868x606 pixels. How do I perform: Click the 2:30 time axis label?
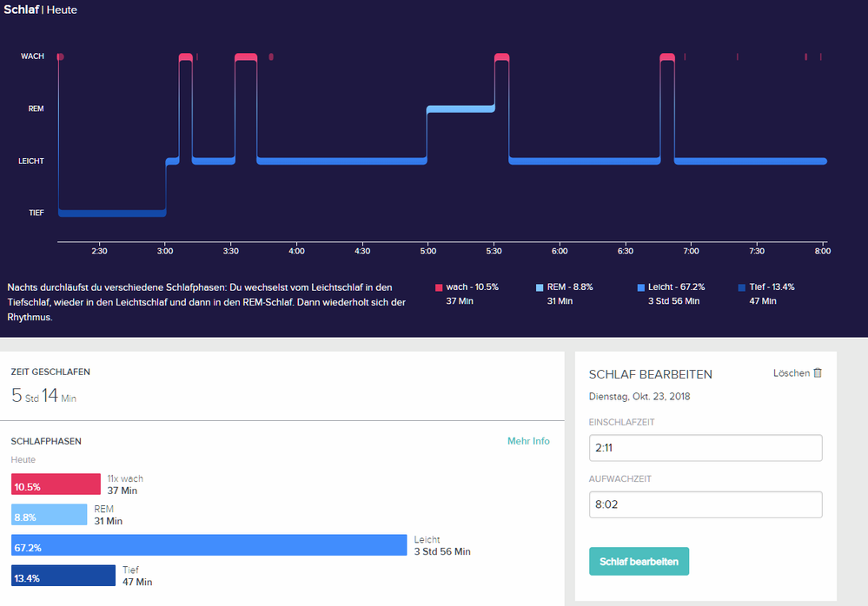(100, 251)
